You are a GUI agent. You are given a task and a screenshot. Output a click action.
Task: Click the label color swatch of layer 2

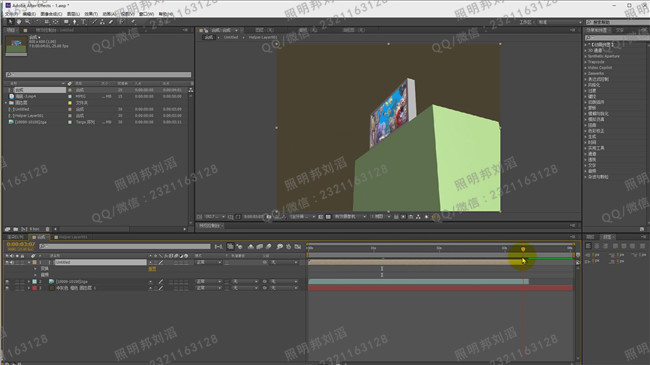pos(34,281)
